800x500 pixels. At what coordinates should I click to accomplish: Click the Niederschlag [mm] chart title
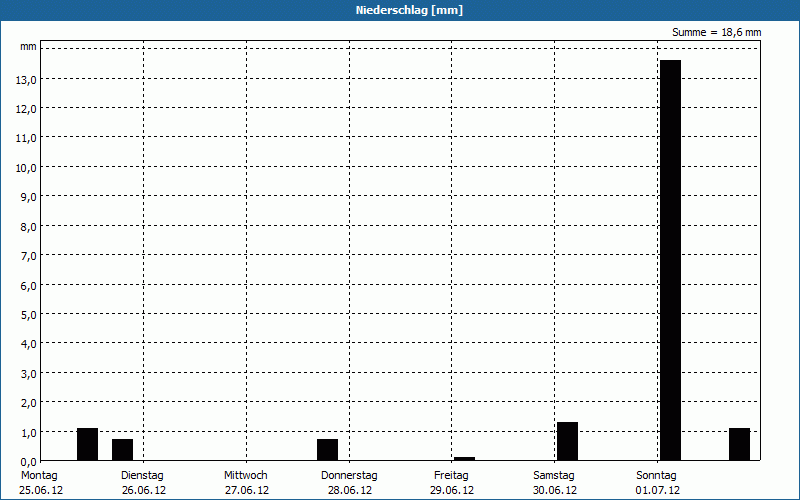tap(409, 10)
